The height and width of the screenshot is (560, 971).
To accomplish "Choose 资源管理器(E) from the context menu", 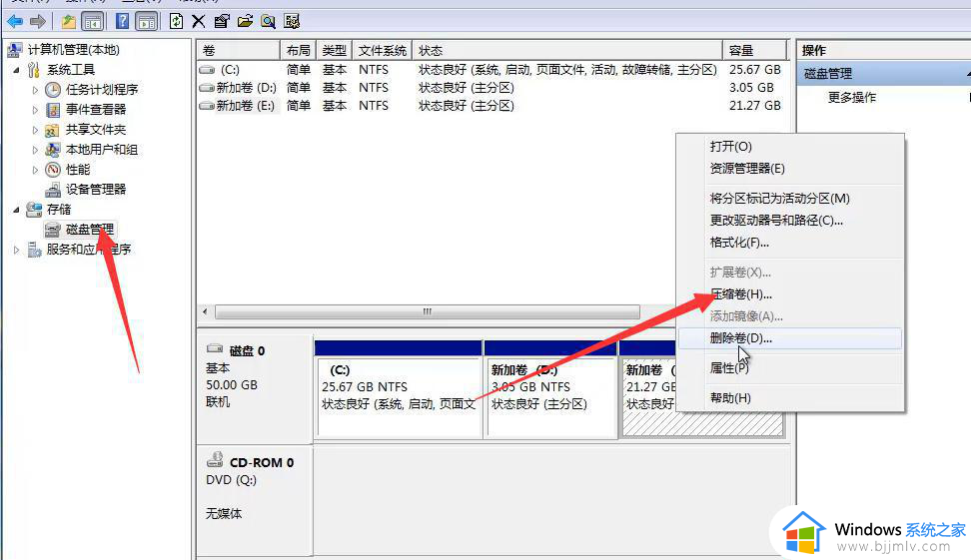I will [x=790, y=169].
